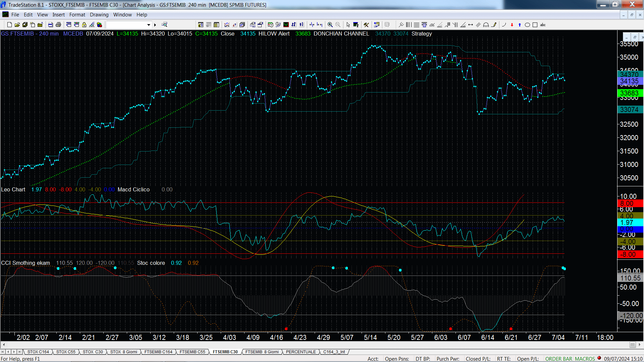
Task: Click the clock calendar icon
Action: [271, 25]
